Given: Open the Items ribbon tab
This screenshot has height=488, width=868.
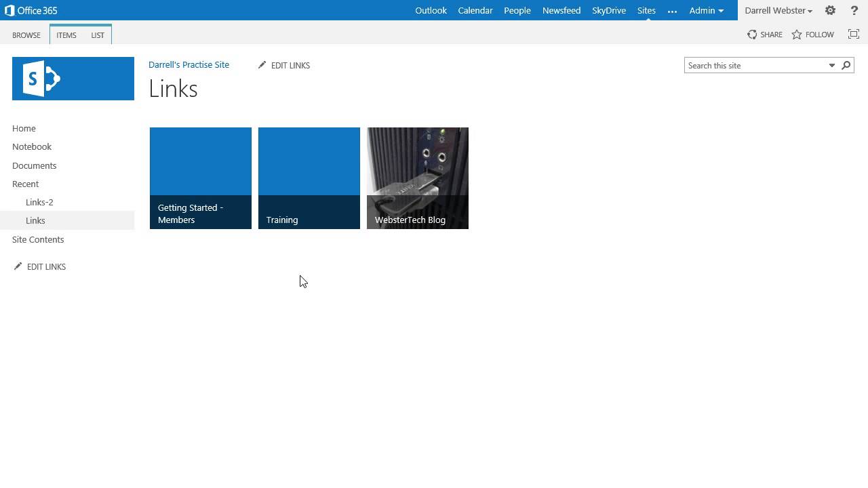Looking at the screenshot, I should [66, 35].
